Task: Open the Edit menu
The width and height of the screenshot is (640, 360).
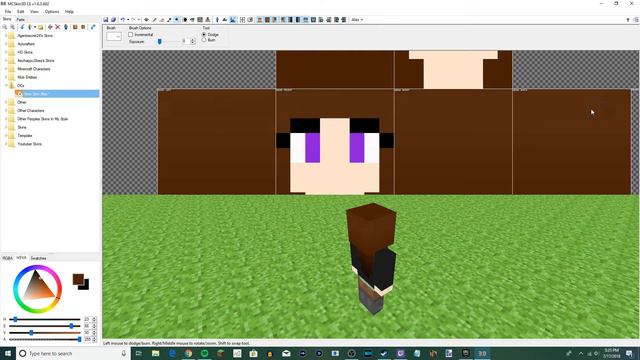Action: click(x=20, y=11)
